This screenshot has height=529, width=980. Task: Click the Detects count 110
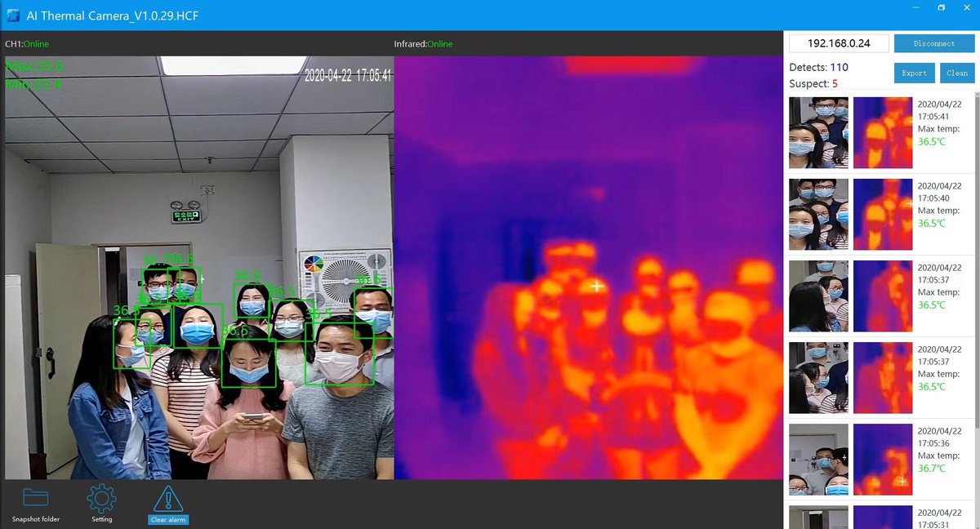click(839, 68)
